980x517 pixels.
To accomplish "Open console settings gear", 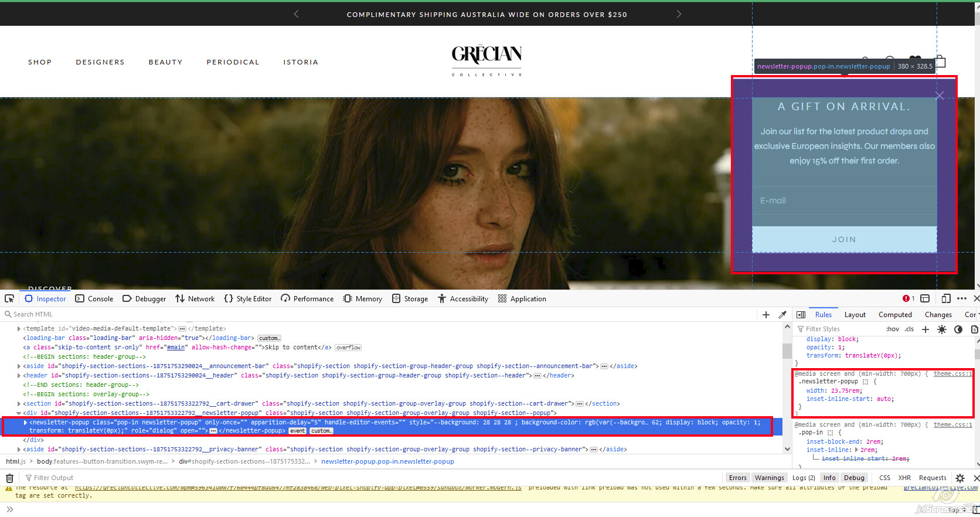I will tap(960, 478).
